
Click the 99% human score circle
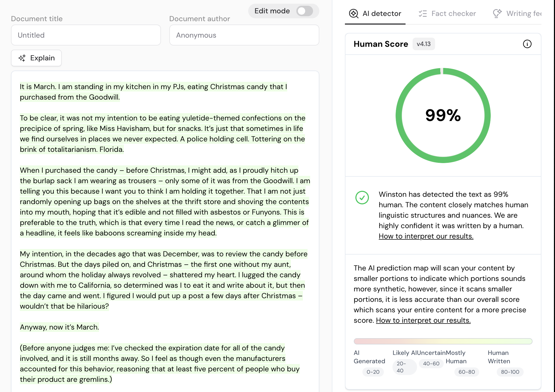(x=443, y=116)
